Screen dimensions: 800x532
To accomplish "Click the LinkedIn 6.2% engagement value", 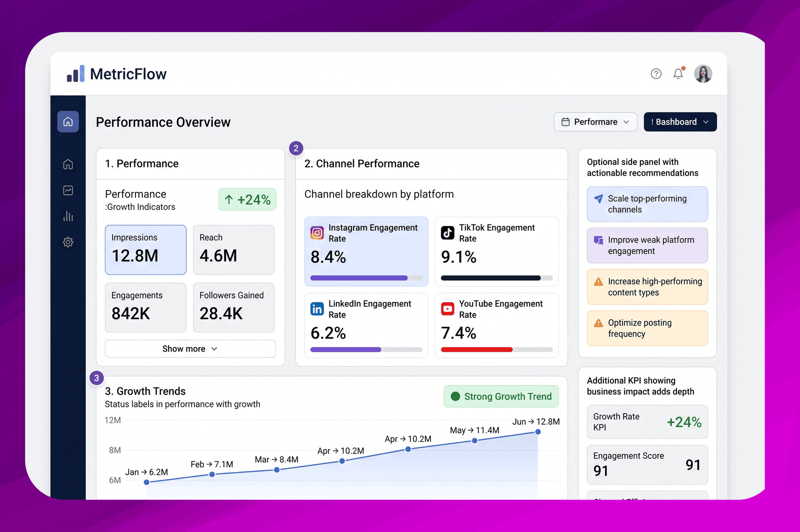I will [x=328, y=333].
